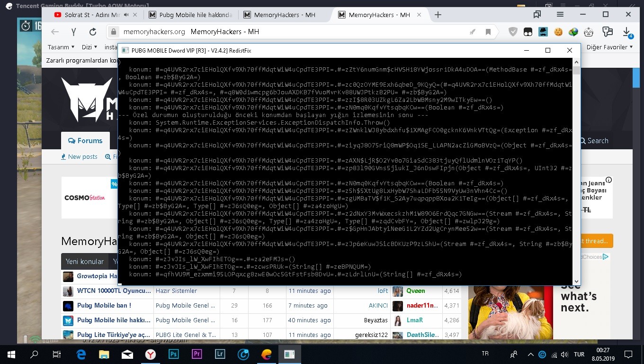The image size is (644, 364).
Task: Open the forum Search link
Action: point(594,141)
